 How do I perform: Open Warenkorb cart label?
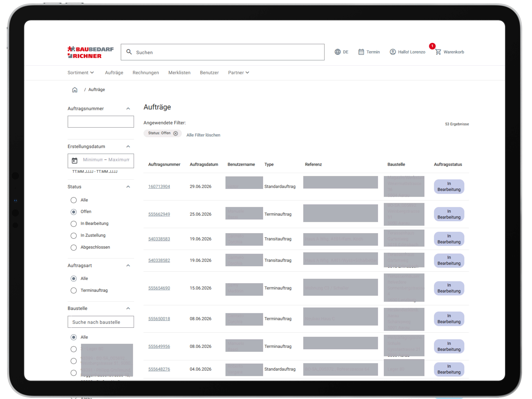[x=454, y=52]
